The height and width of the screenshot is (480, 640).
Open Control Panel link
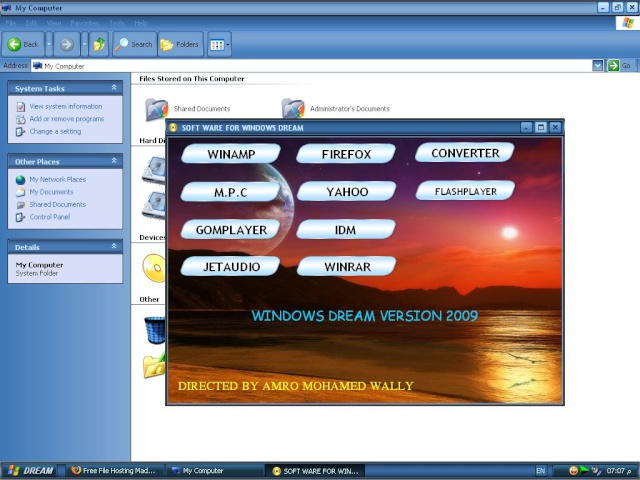pyautogui.click(x=49, y=217)
